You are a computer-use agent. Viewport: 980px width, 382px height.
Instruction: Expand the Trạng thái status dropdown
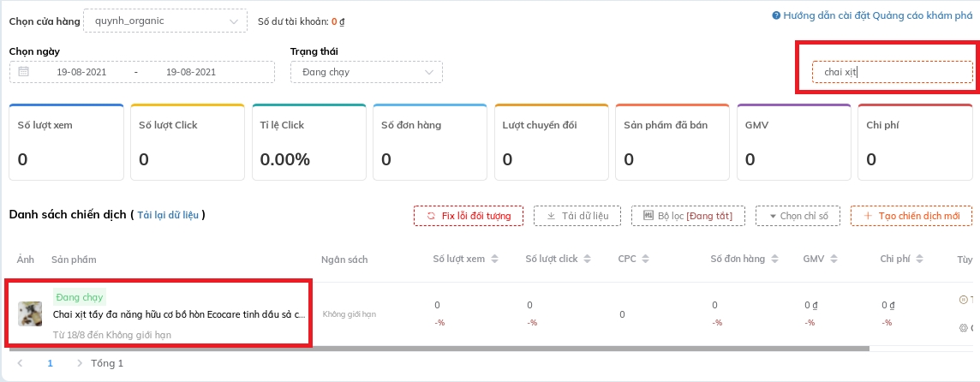367,72
